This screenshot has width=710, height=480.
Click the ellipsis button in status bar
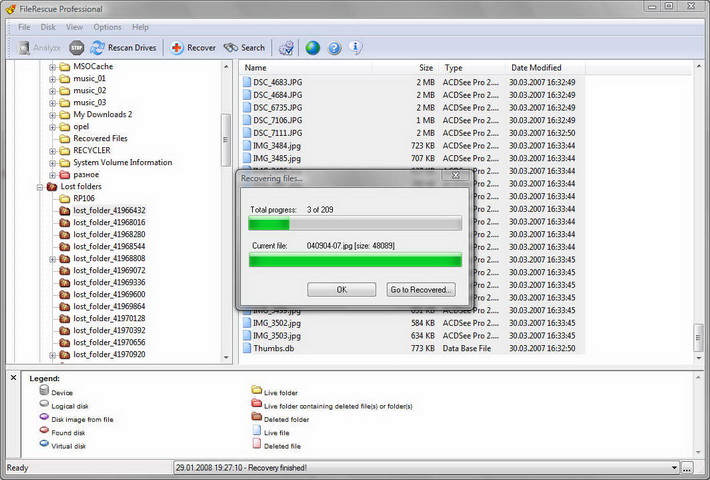tap(687, 468)
